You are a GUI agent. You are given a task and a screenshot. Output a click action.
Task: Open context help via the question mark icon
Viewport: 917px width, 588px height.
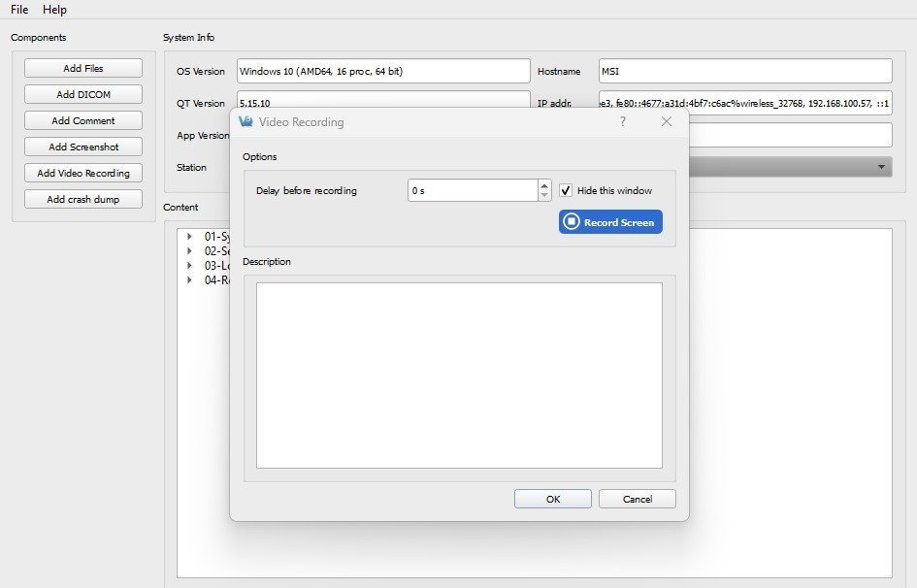pyautogui.click(x=622, y=121)
